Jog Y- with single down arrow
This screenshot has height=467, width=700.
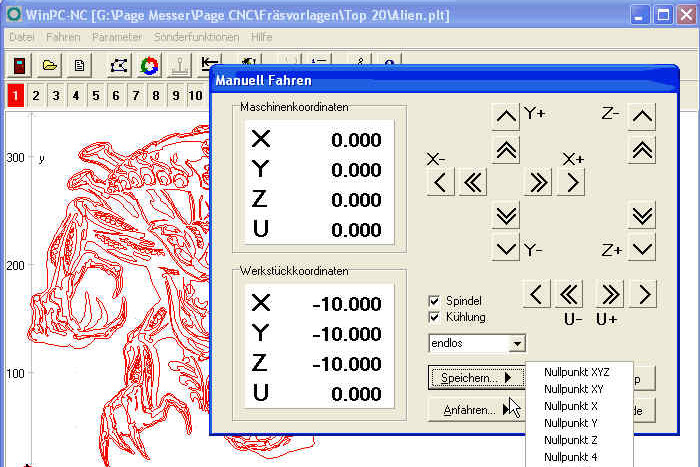tap(506, 249)
